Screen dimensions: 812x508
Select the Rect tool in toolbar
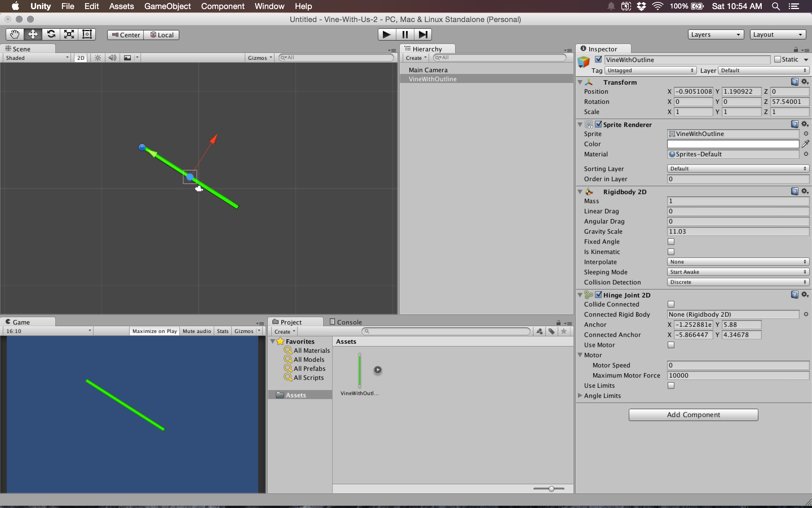(x=87, y=35)
